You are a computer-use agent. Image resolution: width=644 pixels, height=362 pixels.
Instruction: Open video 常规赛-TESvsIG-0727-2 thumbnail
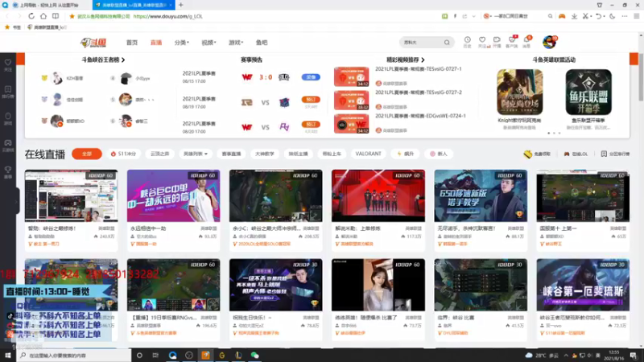pos(351,100)
